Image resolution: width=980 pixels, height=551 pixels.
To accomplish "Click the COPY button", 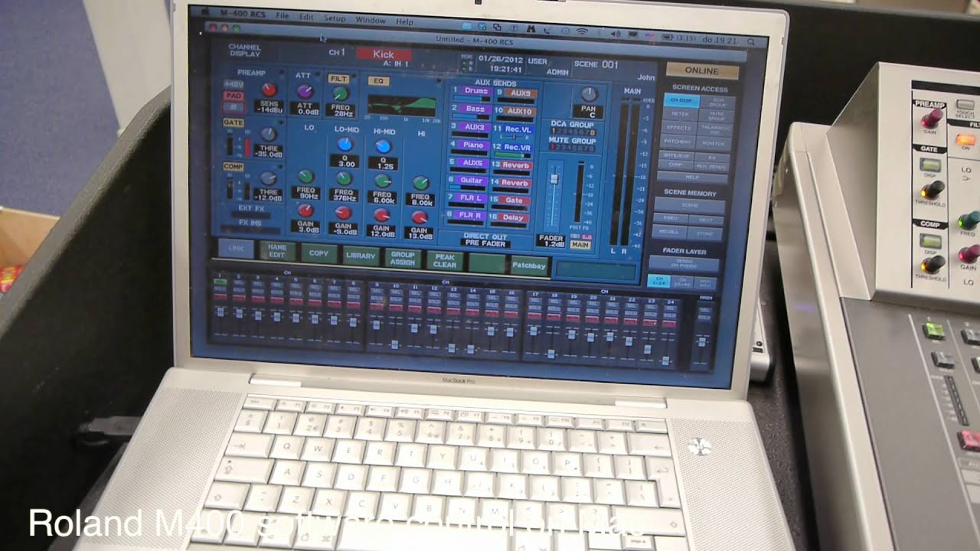I will tap(318, 253).
